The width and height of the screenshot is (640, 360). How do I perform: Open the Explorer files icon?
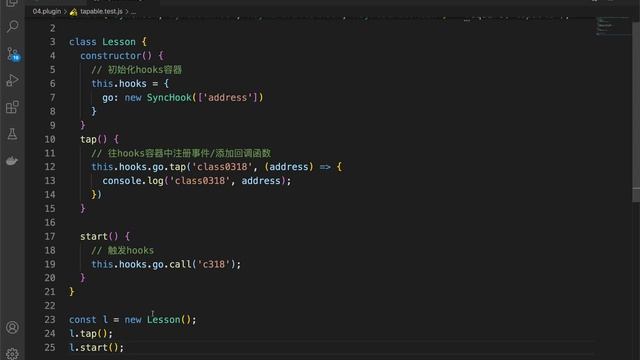(x=12, y=3)
